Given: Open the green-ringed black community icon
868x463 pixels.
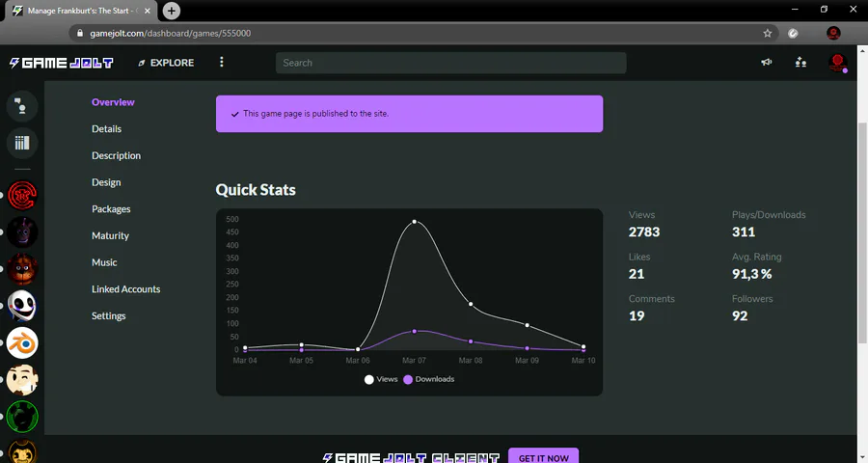Looking at the screenshot, I should coord(22,417).
